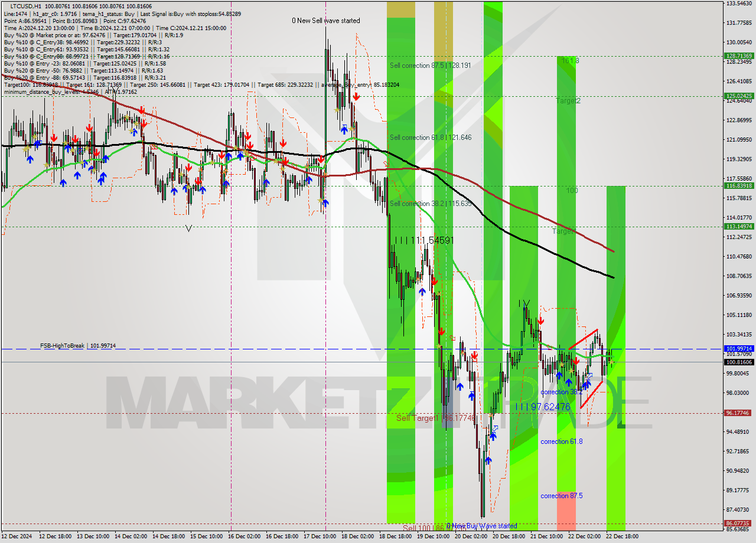This screenshot has width=756, height=543.
Task: Click the '16 Dec 02:00' time axis label
Action: click(x=245, y=536)
